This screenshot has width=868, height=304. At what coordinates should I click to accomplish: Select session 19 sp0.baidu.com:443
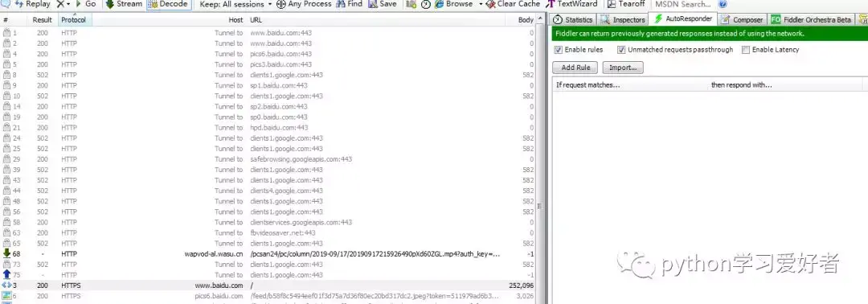click(268, 117)
